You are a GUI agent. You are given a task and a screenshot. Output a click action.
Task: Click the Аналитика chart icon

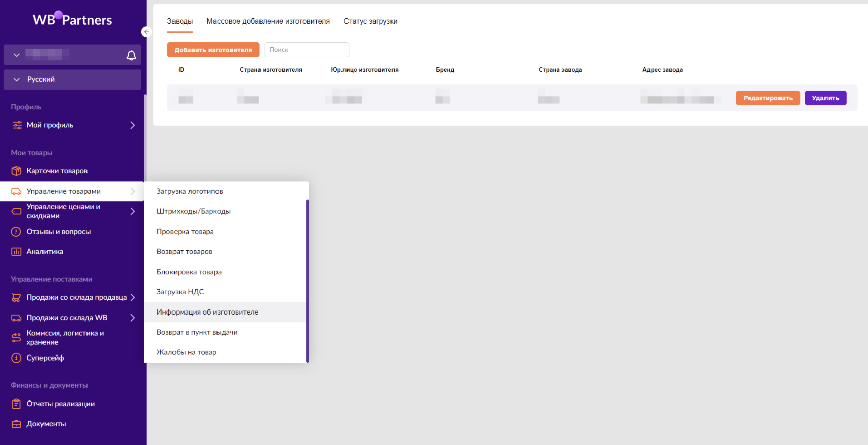tap(16, 252)
